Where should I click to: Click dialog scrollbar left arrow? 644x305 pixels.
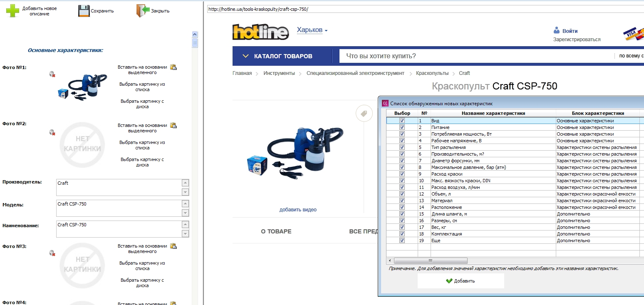[390, 261]
